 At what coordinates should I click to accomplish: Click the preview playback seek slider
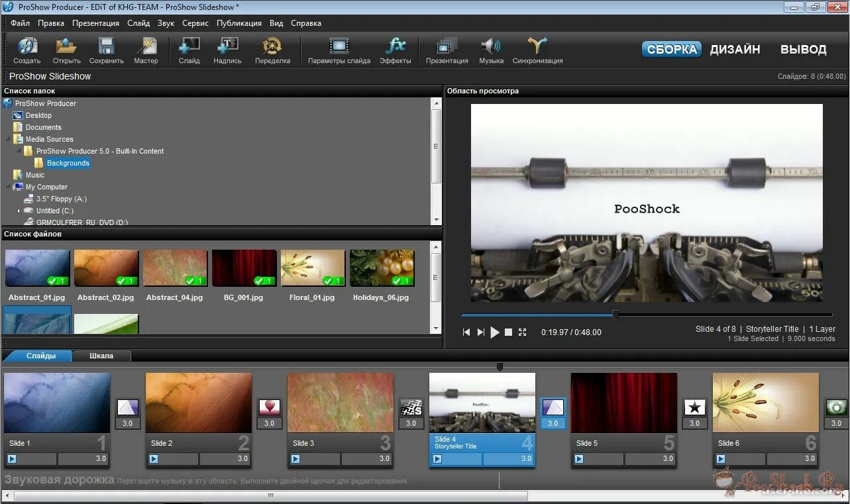(615, 315)
